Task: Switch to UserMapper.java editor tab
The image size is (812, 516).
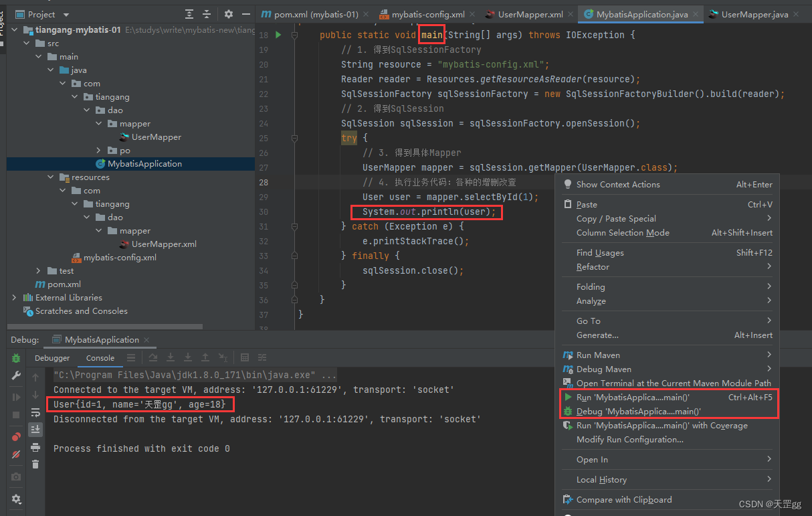Action: (752, 14)
